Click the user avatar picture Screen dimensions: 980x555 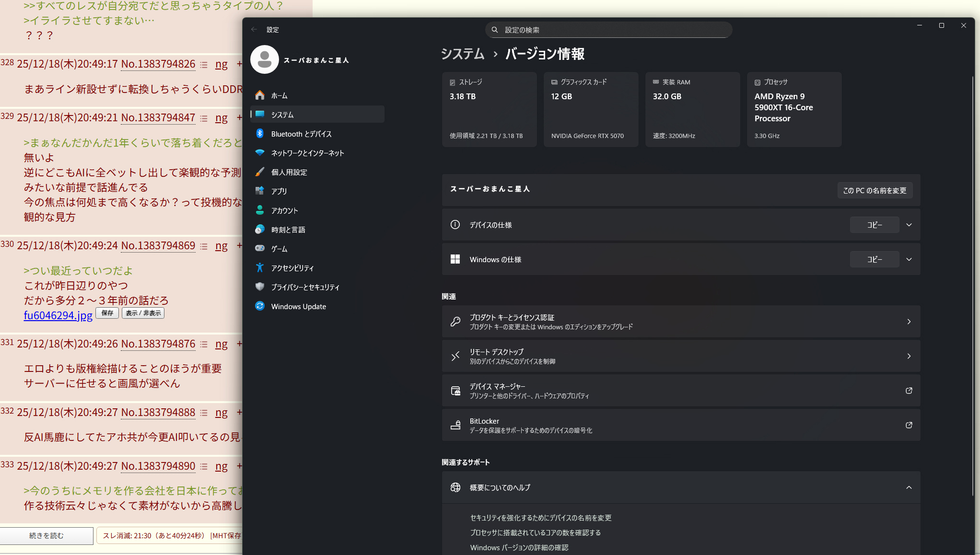coord(264,59)
